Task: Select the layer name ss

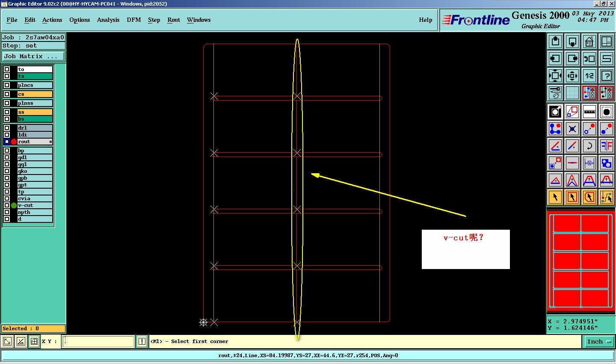Action: (x=35, y=112)
